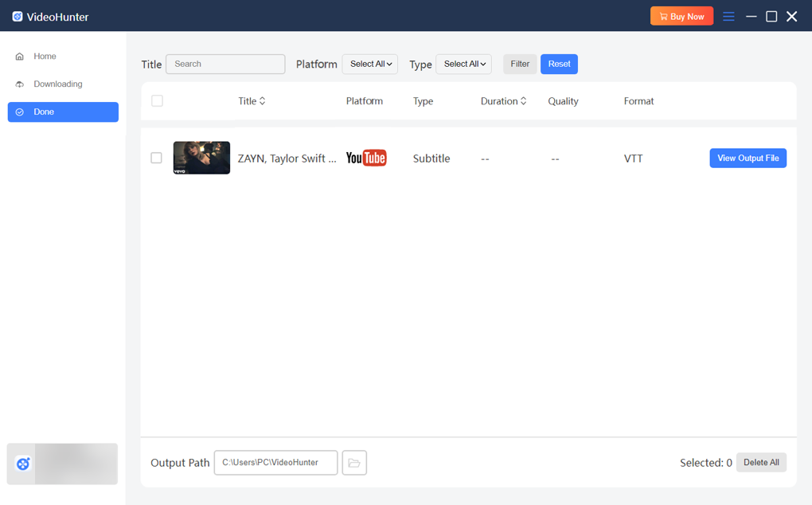Click the Subtitle type cell
Screen dimensions: 812x505
pos(431,159)
